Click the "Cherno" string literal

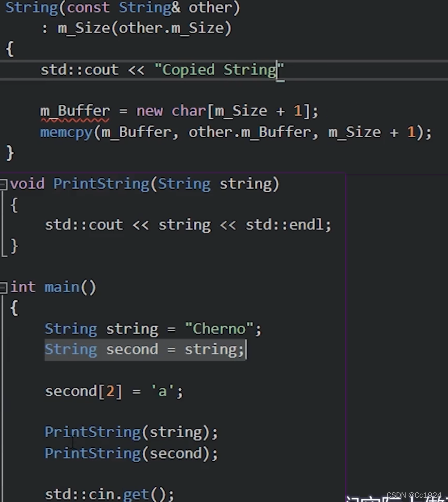click(x=219, y=329)
